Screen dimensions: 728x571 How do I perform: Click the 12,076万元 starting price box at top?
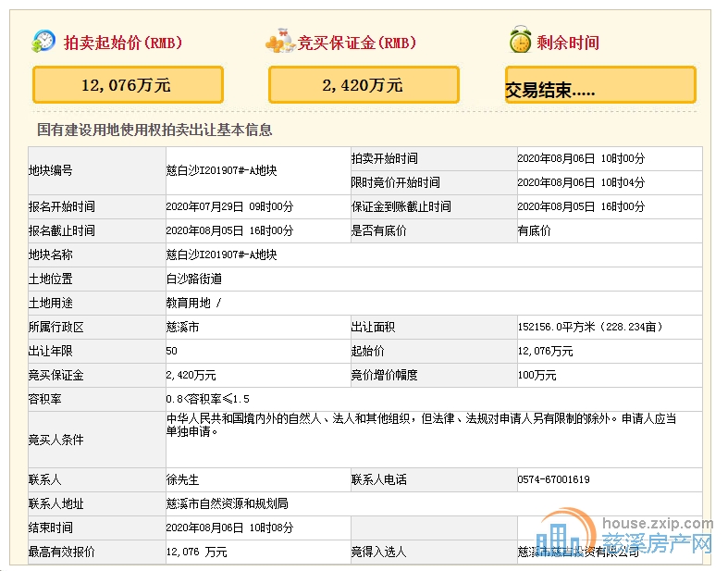(128, 85)
